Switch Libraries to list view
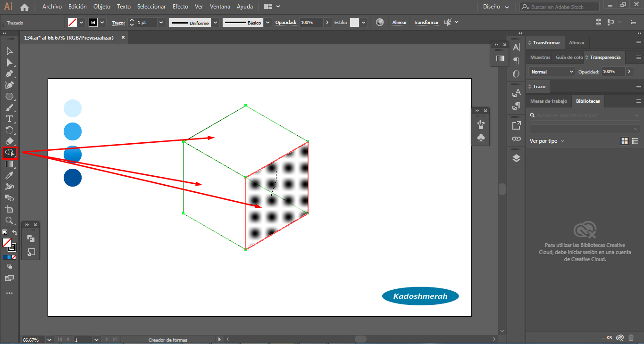Image resolution: width=644 pixels, height=344 pixels. coord(635,141)
